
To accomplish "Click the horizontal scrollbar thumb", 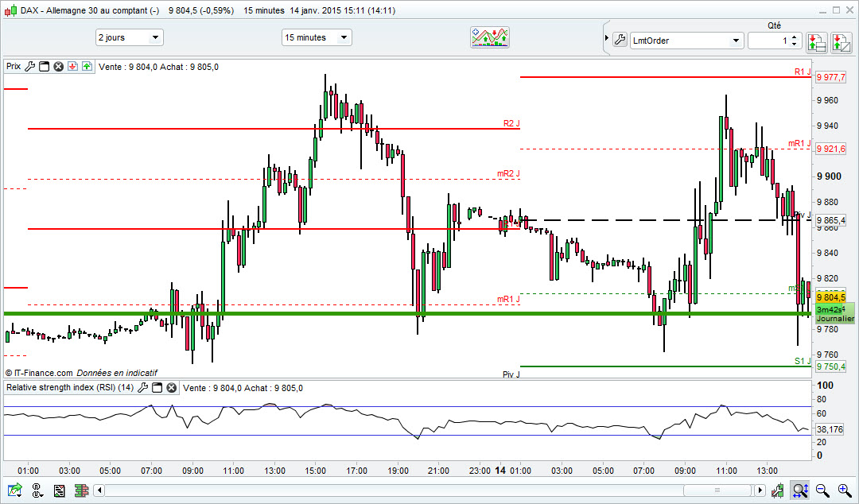I will (x=717, y=490).
